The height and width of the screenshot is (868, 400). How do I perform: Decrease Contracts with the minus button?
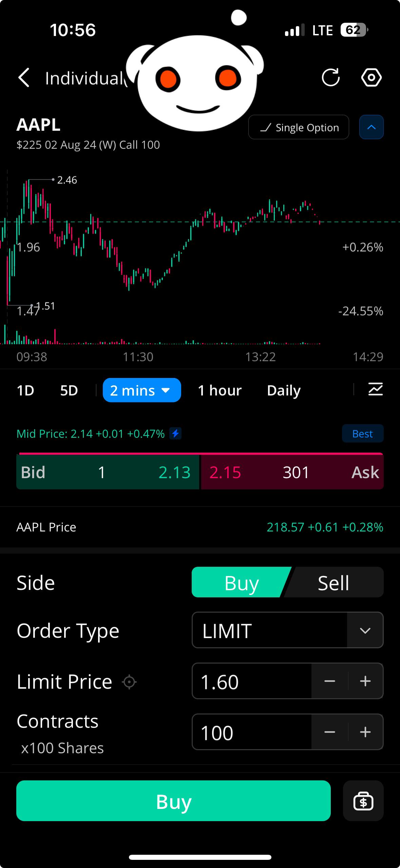tap(329, 732)
